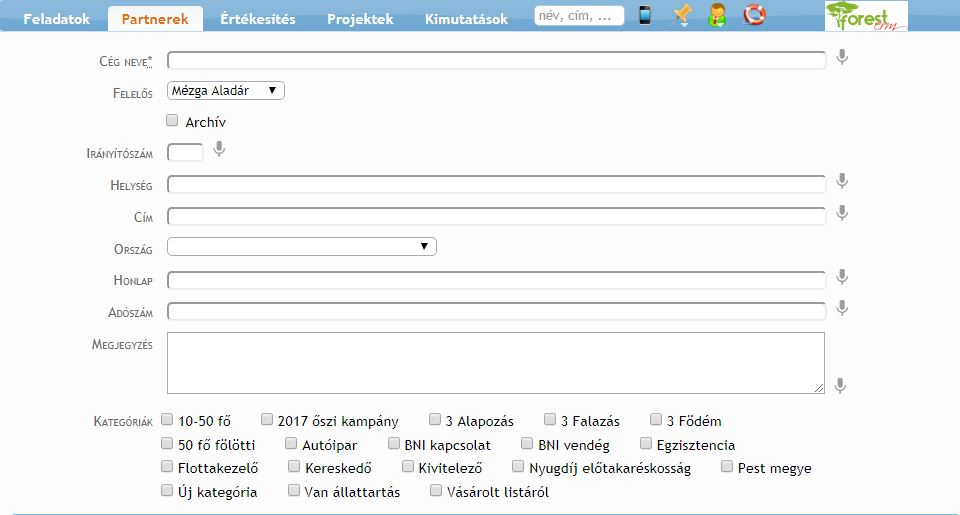
Task: Select the BNI kapcsolat checkbox
Action: [394, 443]
